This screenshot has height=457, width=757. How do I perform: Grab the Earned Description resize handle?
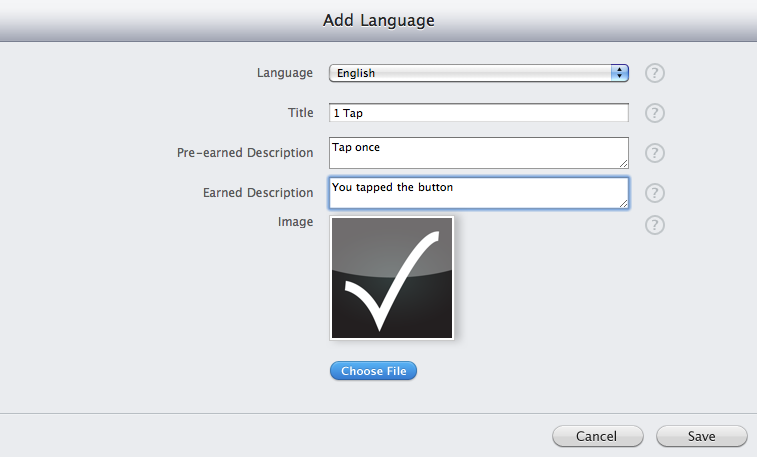(x=623, y=204)
